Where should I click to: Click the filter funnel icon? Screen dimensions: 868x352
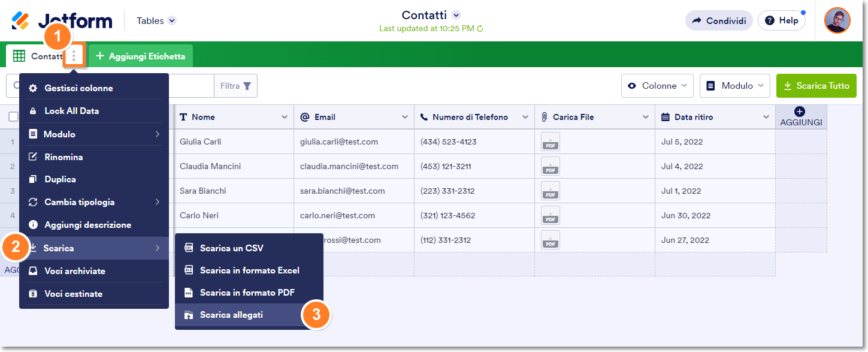(246, 86)
